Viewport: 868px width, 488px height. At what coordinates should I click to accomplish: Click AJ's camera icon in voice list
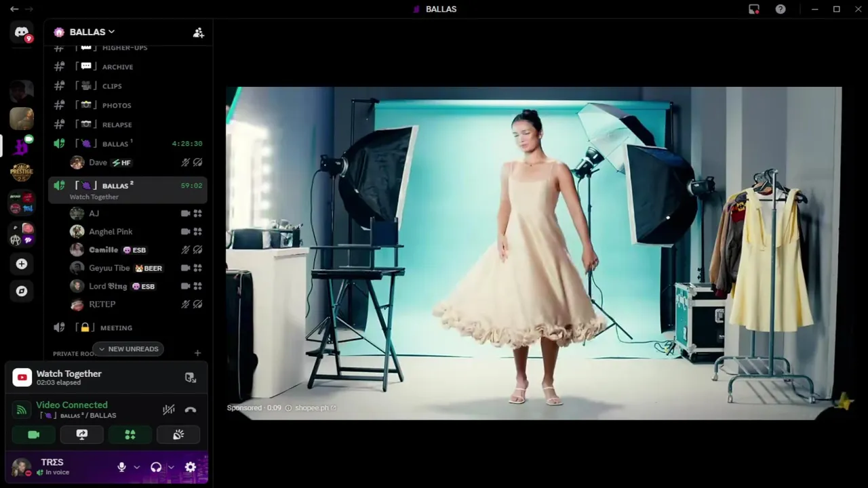pyautogui.click(x=185, y=213)
